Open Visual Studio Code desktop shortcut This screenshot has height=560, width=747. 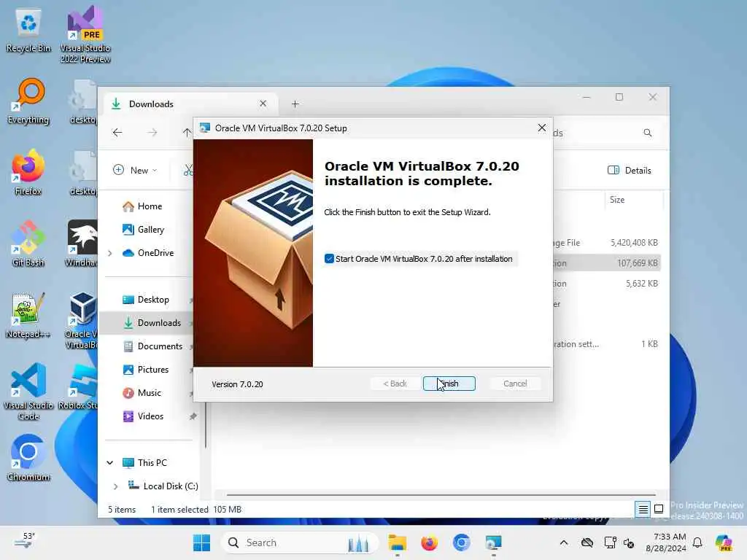(28, 392)
